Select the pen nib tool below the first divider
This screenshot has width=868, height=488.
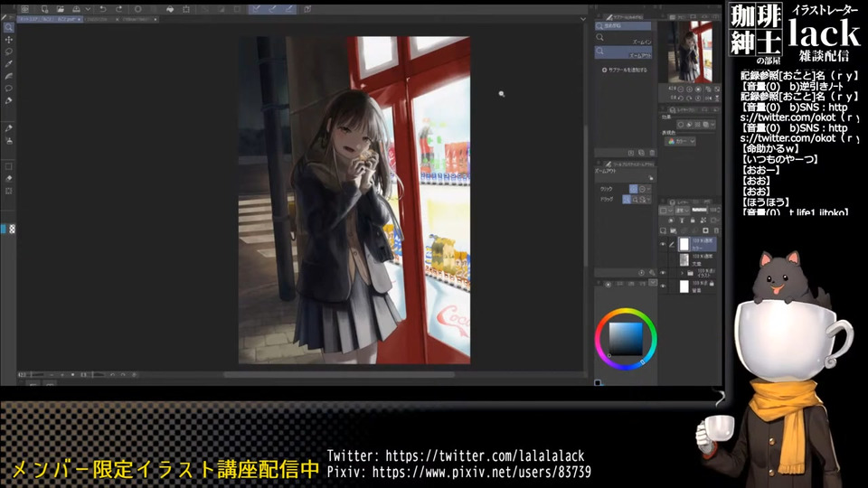9,128
